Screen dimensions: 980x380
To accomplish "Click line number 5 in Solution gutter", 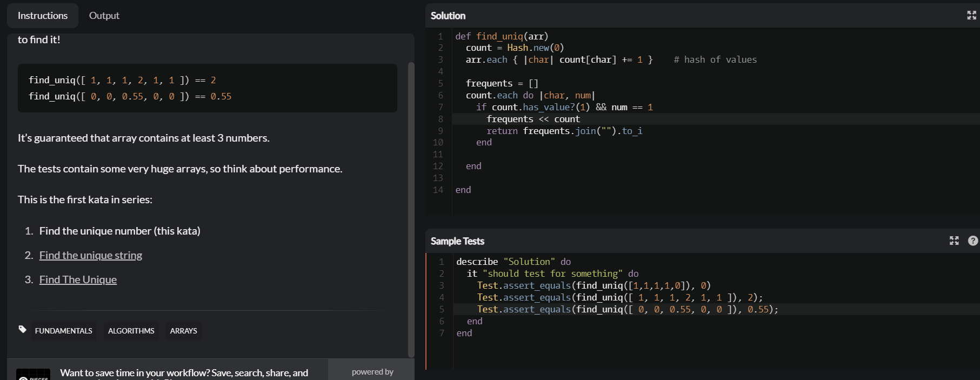I will tap(441, 83).
